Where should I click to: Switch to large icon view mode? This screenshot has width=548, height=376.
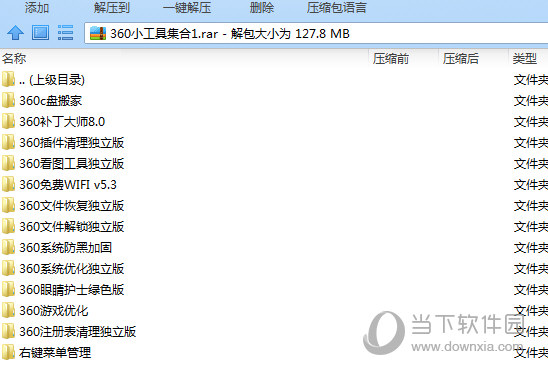point(41,33)
